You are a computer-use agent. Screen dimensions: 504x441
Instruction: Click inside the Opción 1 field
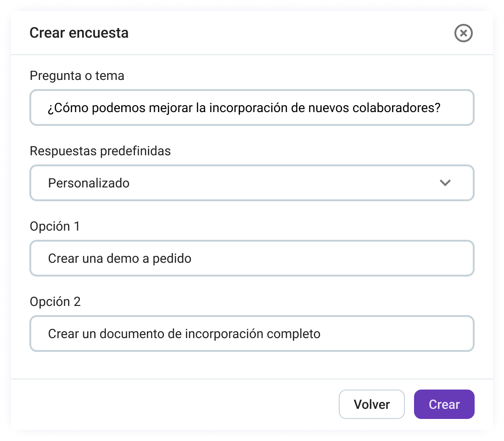(x=252, y=258)
